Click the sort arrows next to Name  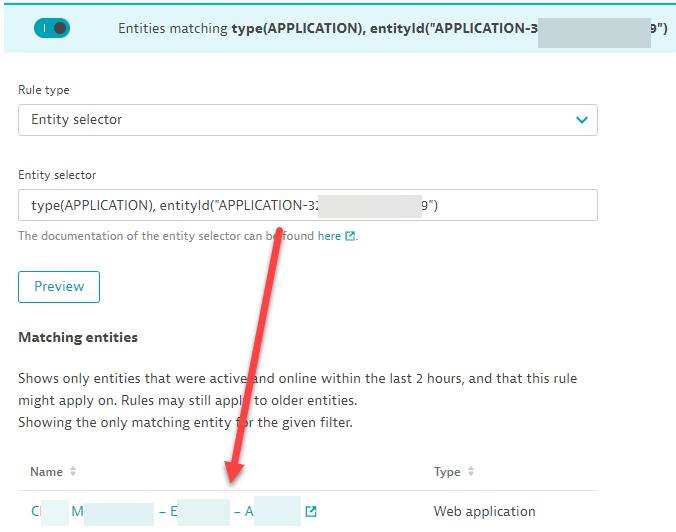click(73, 472)
